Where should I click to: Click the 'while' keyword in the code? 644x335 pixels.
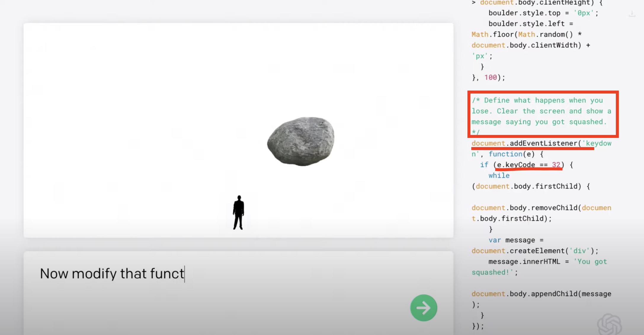[499, 175]
